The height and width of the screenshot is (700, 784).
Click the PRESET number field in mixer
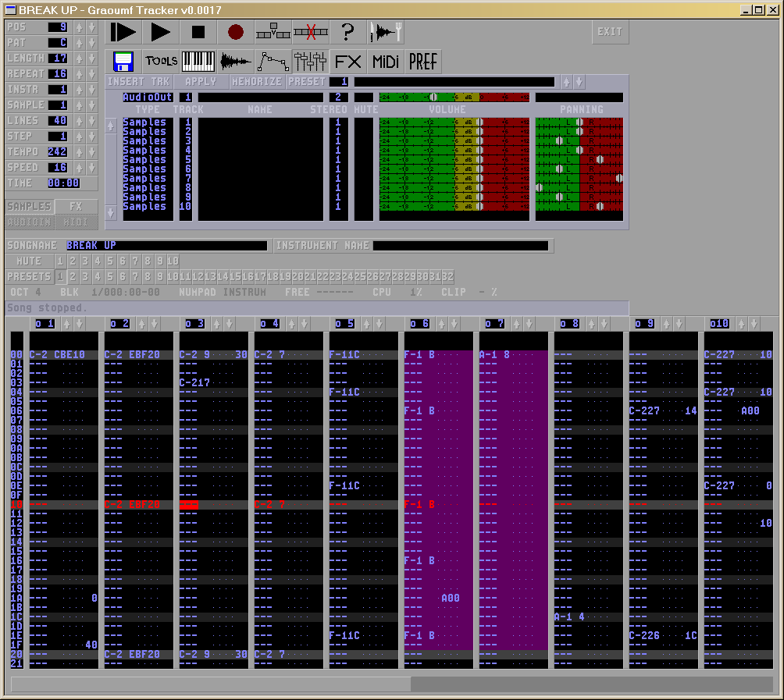(x=339, y=82)
